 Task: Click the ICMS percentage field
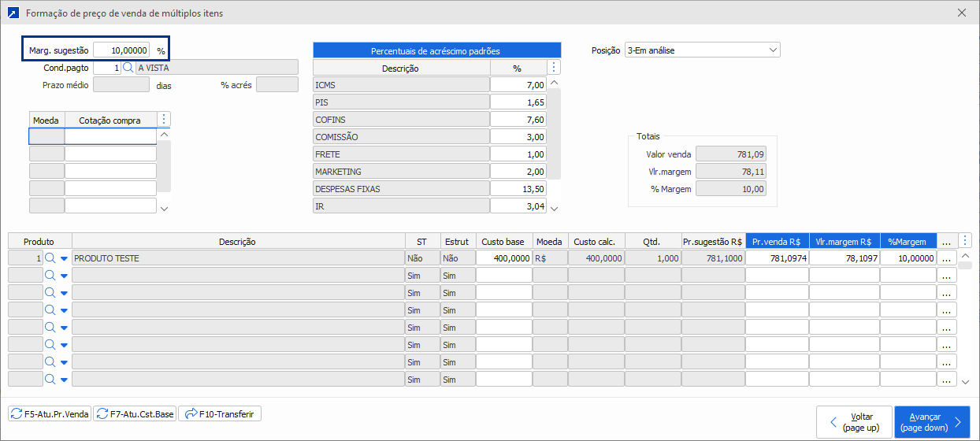(x=518, y=85)
